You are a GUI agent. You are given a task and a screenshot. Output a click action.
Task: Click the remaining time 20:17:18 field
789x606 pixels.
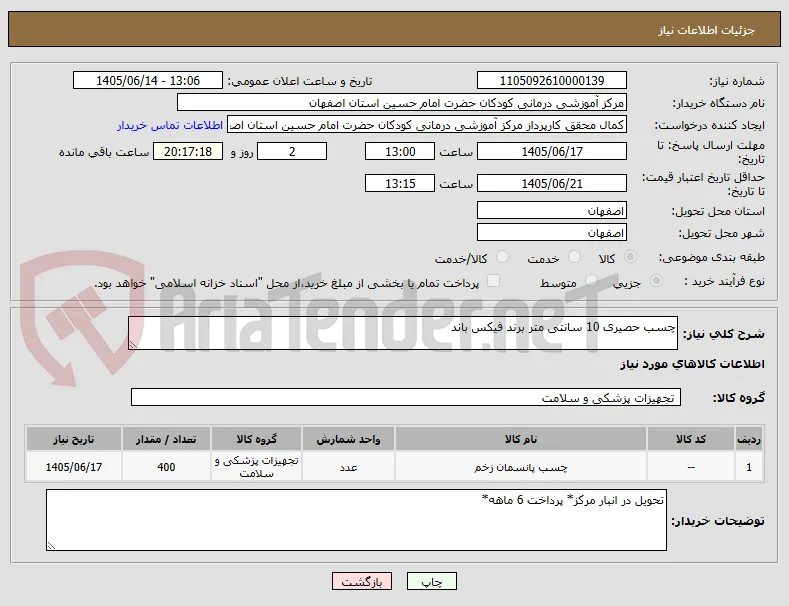coord(188,152)
